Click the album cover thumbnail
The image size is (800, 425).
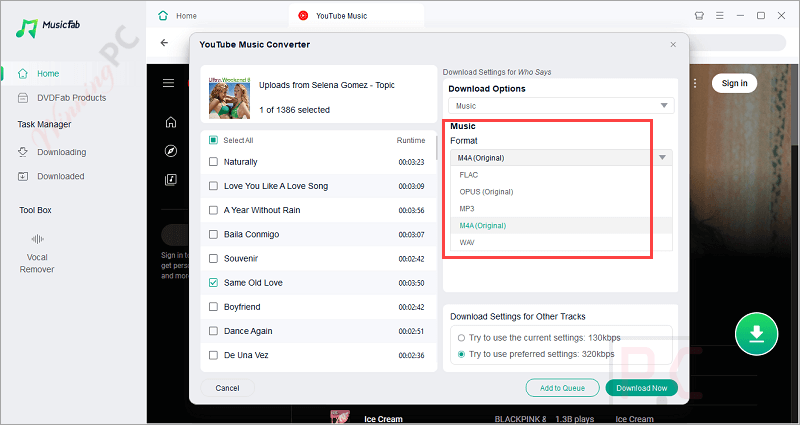click(230, 98)
